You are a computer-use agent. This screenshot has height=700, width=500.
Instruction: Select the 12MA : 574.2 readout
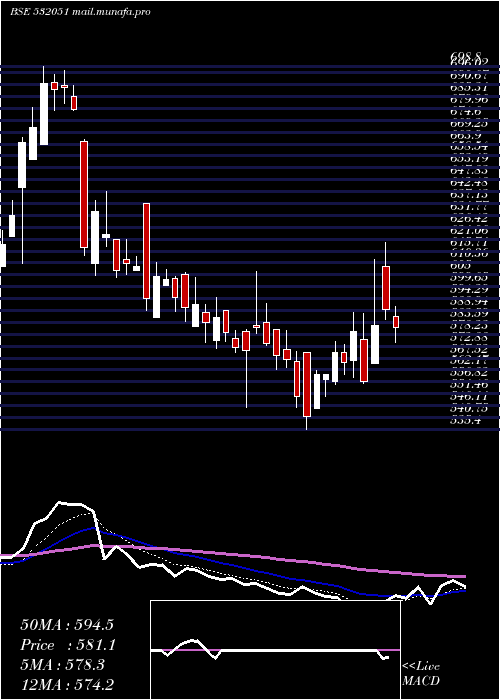click(x=67, y=684)
